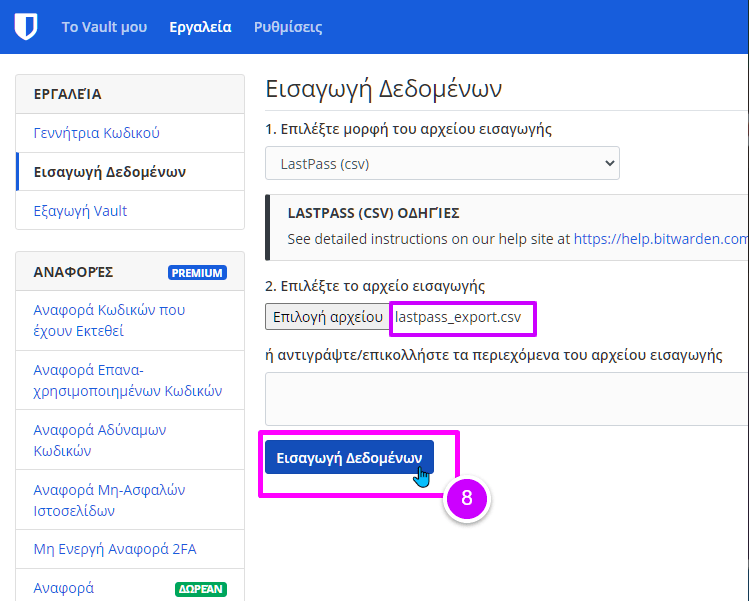Open Το Vault μου in top navigation
749x601 pixels.
pos(104,27)
